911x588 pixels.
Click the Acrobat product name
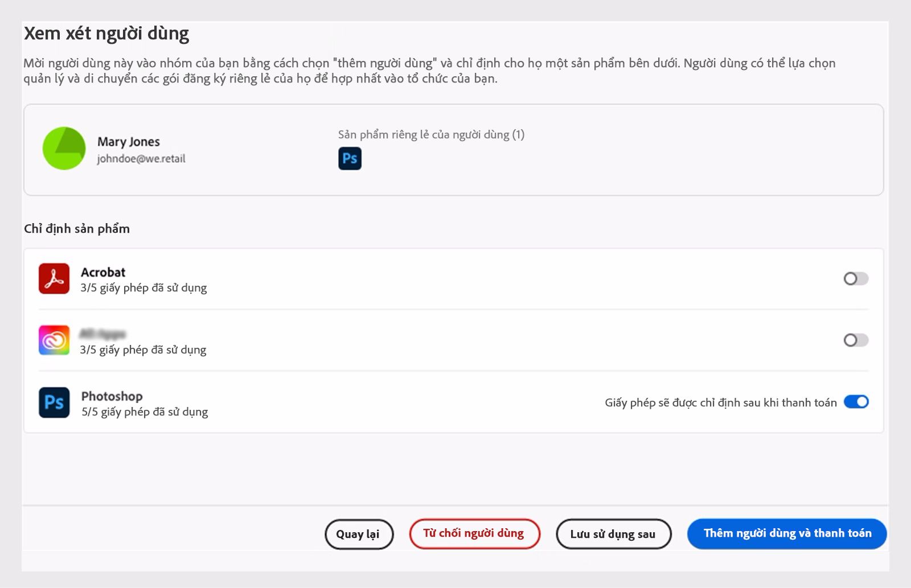click(103, 272)
